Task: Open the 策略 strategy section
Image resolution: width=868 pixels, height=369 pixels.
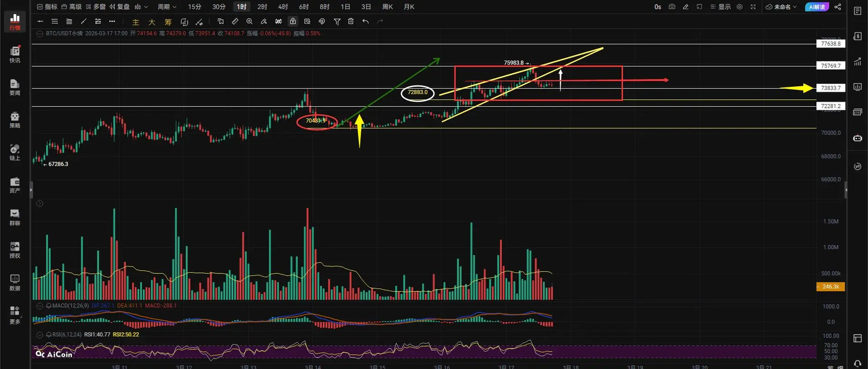Action: [x=15, y=120]
